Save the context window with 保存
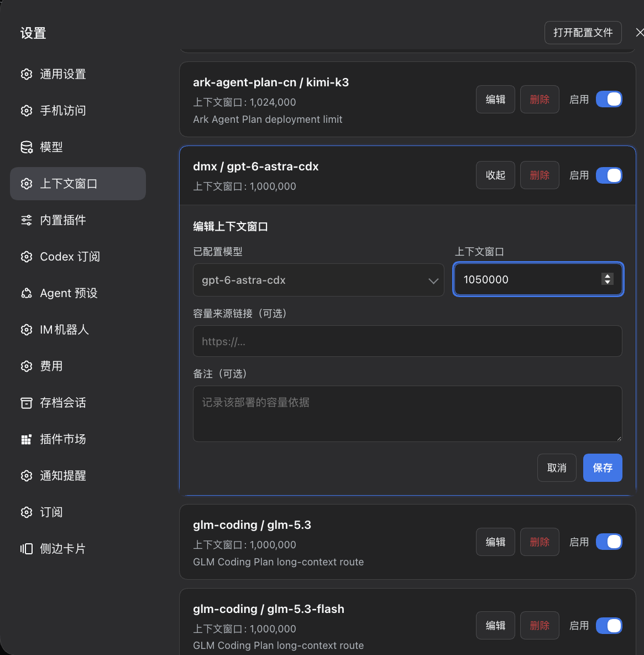This screenshot has height=655, width=644. click(x=602, y=468)
